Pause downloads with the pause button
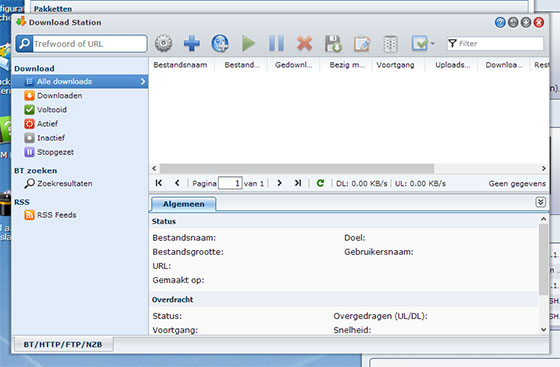 point(276,44)
